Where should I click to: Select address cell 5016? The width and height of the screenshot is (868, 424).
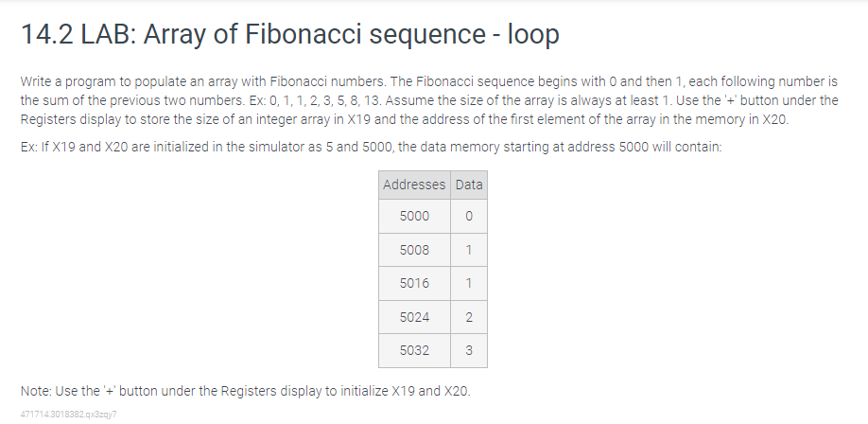tap(414, 283)
